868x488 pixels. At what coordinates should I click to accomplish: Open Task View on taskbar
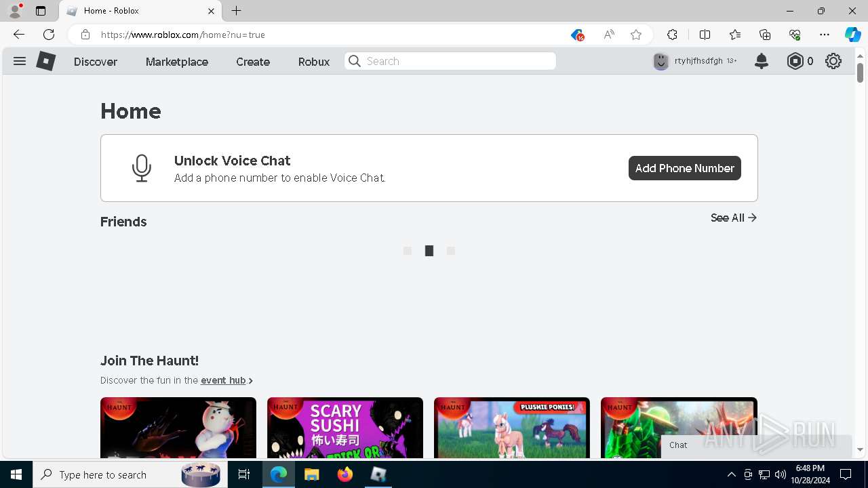(244, 474)
